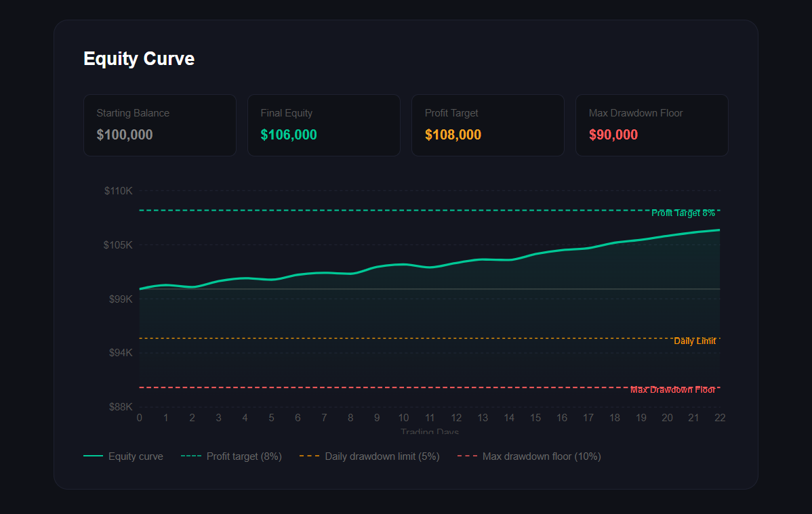The height and width of the screenshot is (514, 812).
Task: Click the Trading Days axis title
Action: (429, 431)
